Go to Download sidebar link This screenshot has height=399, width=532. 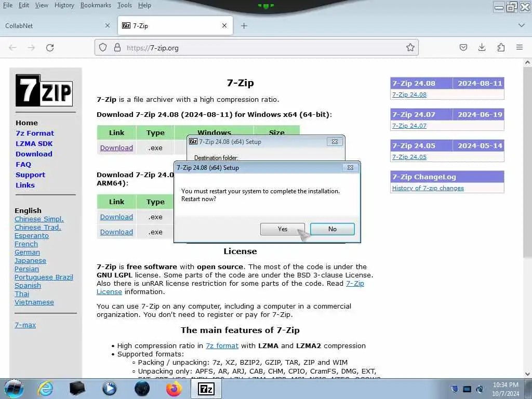tap(34, 154)
